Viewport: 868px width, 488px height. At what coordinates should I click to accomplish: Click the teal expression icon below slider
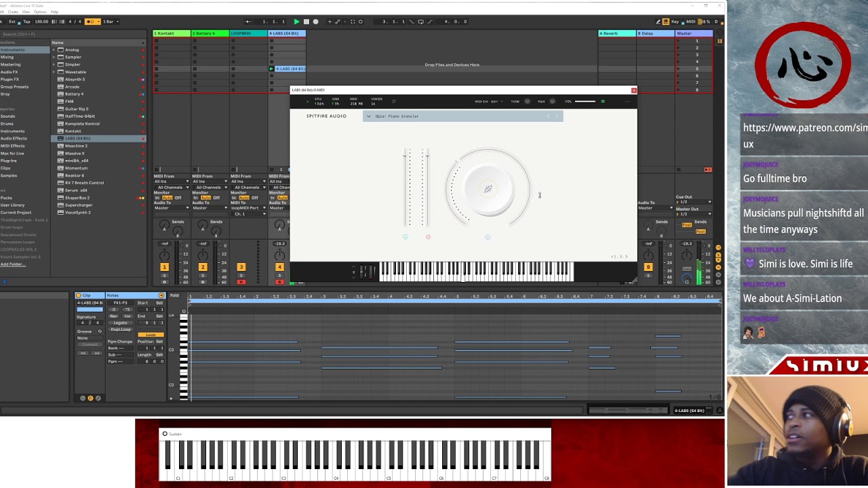pos(406,237)
